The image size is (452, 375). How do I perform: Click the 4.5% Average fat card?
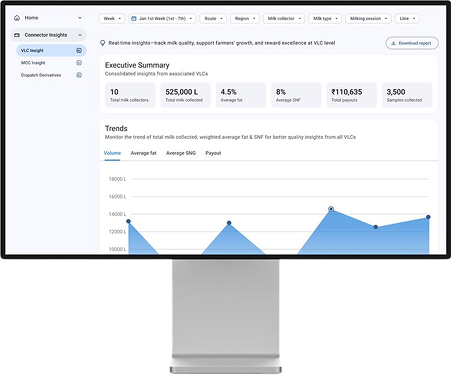(x=241, y=95)
